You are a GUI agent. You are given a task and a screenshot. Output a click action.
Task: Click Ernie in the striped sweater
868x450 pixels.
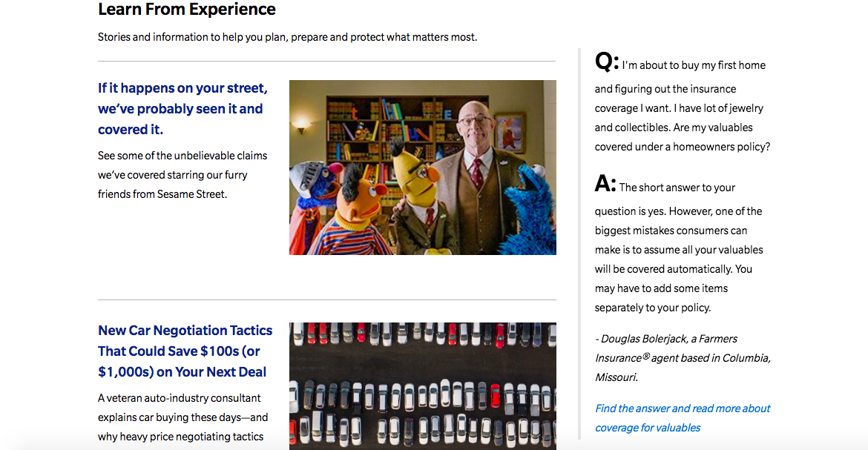point(358,211)
